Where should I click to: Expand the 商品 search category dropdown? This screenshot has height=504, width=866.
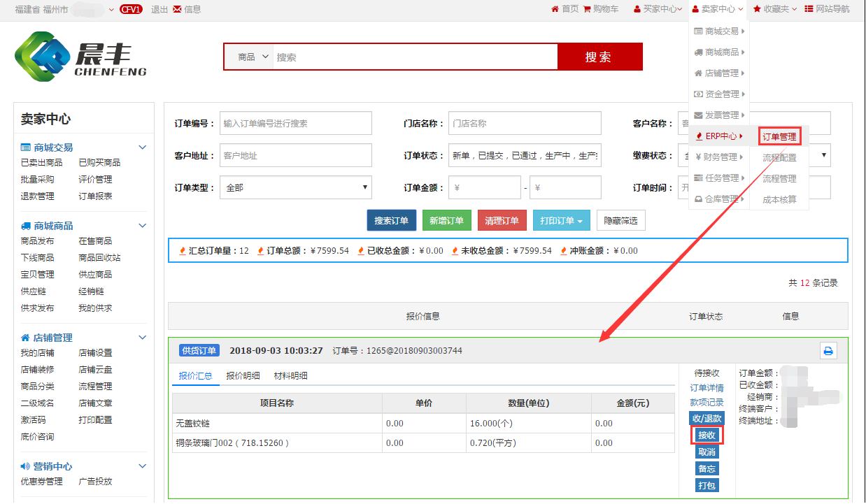(x=253, y=57)
